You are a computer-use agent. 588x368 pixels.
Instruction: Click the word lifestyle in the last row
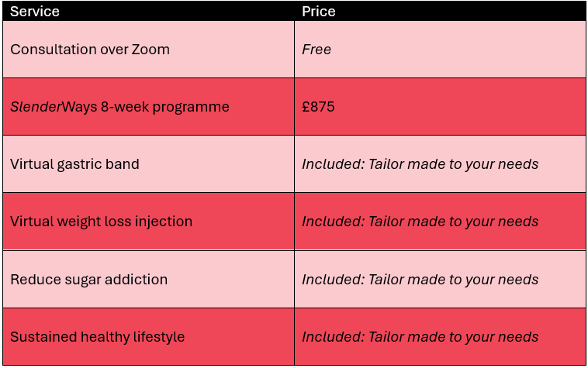160,337
